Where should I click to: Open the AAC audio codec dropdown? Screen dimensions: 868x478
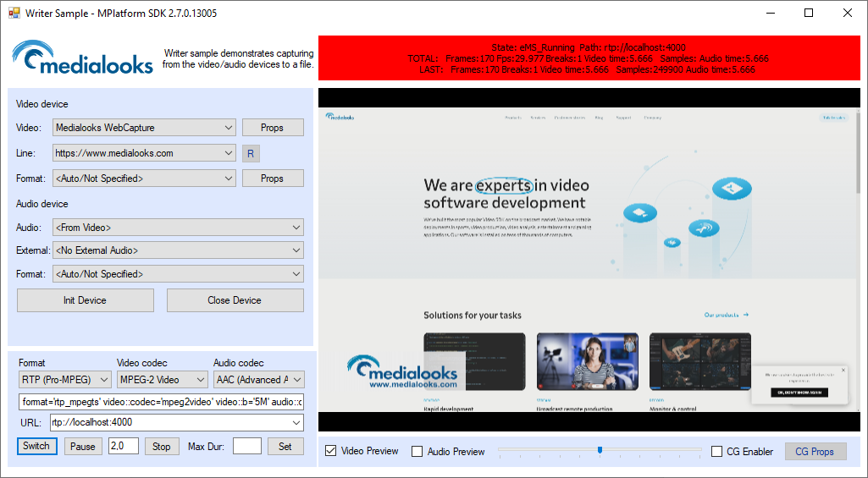[259, 380]
